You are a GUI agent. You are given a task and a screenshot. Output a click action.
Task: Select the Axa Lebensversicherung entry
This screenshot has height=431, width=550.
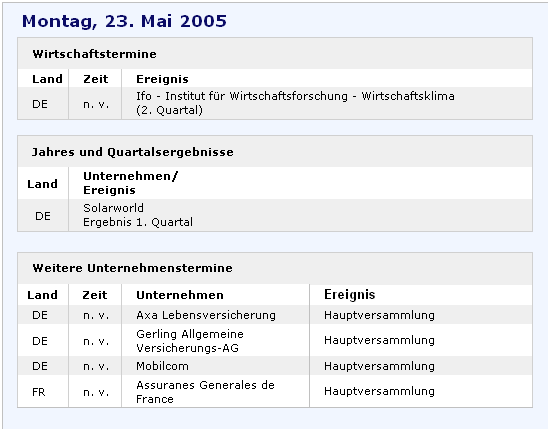click(x=206, y=315)
